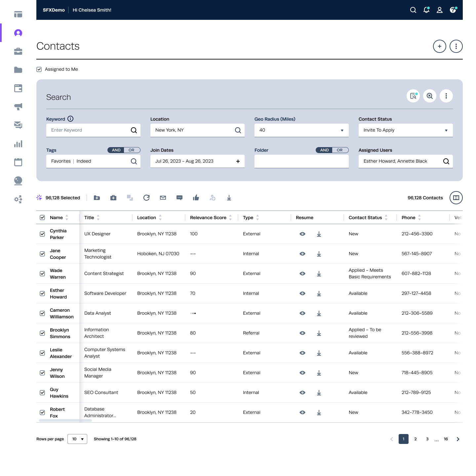476x476 pixels.
Task: Open the column chooser icon beside contacts count
Action: pyautogui.click(x=456, y=198)
